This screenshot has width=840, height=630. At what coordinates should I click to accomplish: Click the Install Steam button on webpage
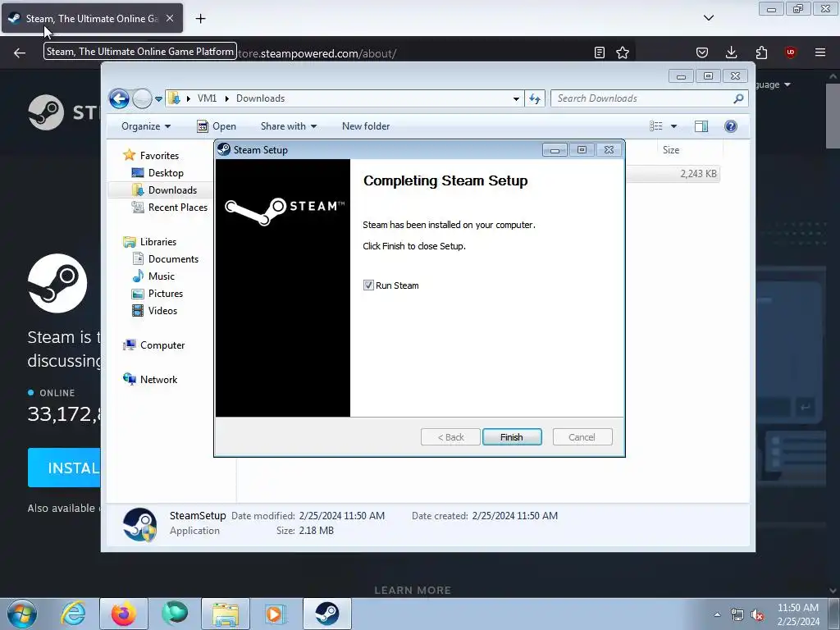coord(64,468)
